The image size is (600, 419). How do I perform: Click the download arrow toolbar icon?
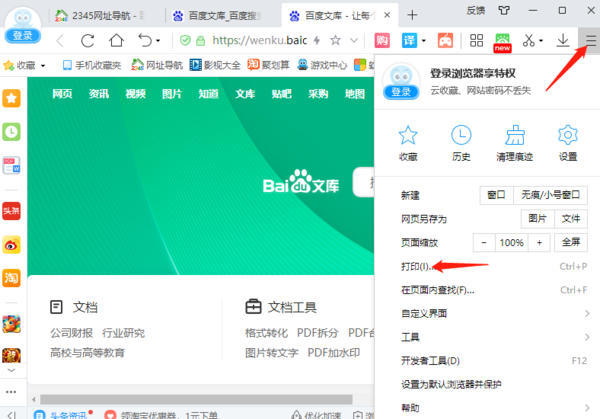coord(563,41)
